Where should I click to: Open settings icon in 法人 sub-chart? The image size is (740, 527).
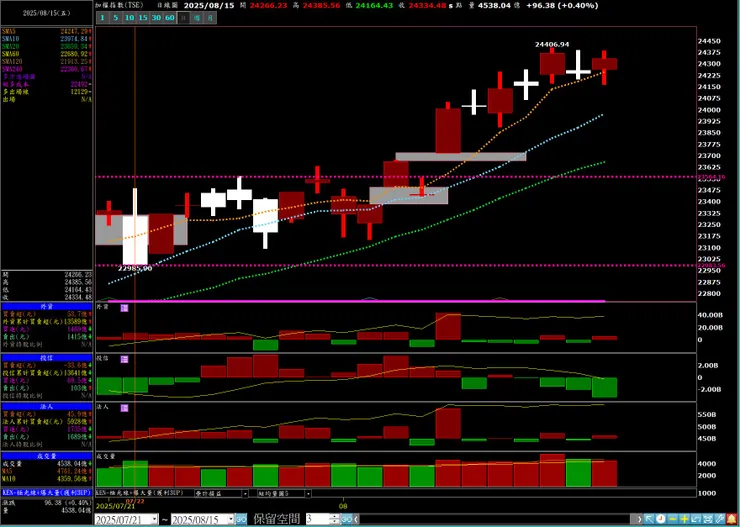pos(124,408)
